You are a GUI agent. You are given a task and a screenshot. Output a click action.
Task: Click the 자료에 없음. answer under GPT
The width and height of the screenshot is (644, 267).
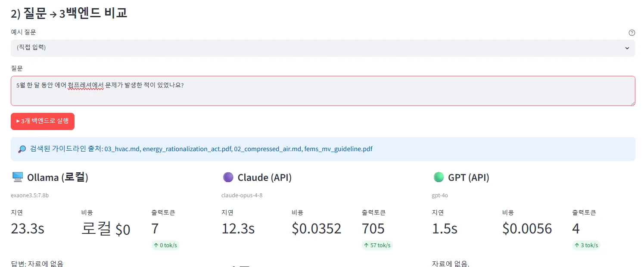(x=451, y=264)
